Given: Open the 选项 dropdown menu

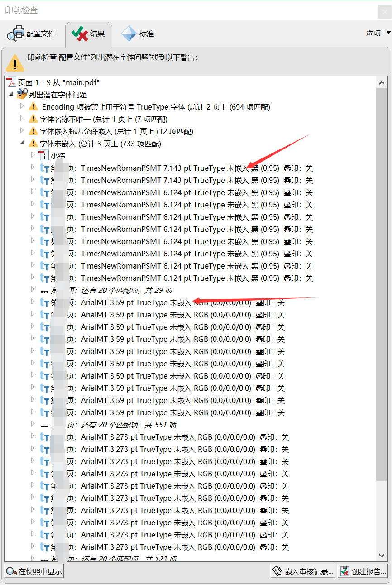Looking at the screenshot, I should [378, 33].
